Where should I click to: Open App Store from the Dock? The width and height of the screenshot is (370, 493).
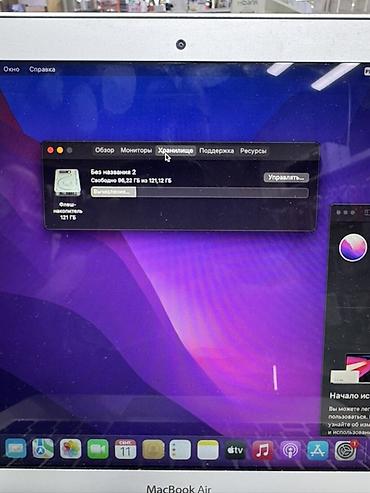tap(318, 450)
